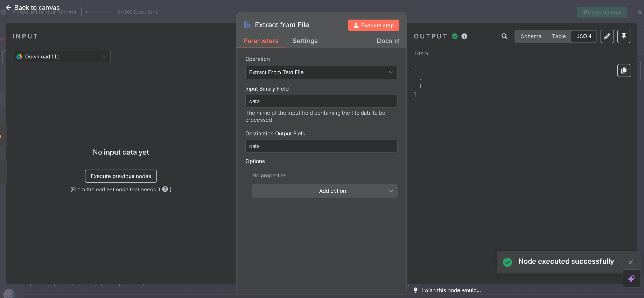Open the Operation dropdown
This screenshot has height=298, width=644.
pyautogui.click(x=321, y=72)
